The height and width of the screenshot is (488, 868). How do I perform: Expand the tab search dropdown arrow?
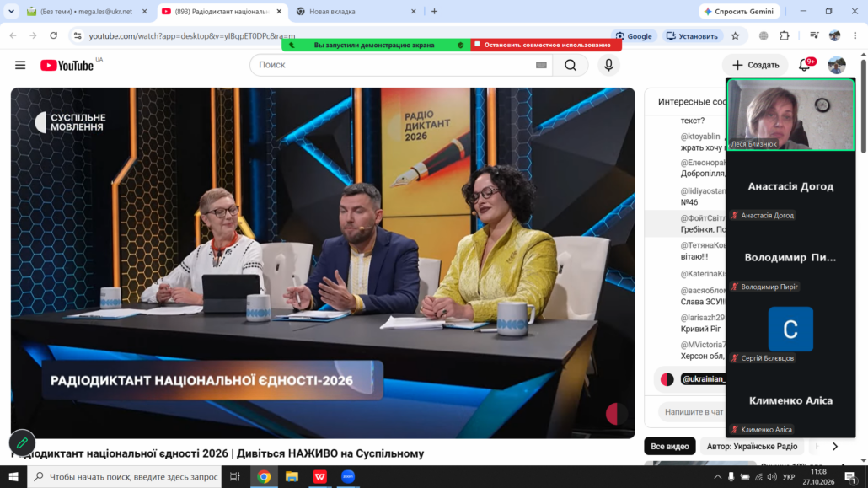pyautogui.click(x=11, y=12)
